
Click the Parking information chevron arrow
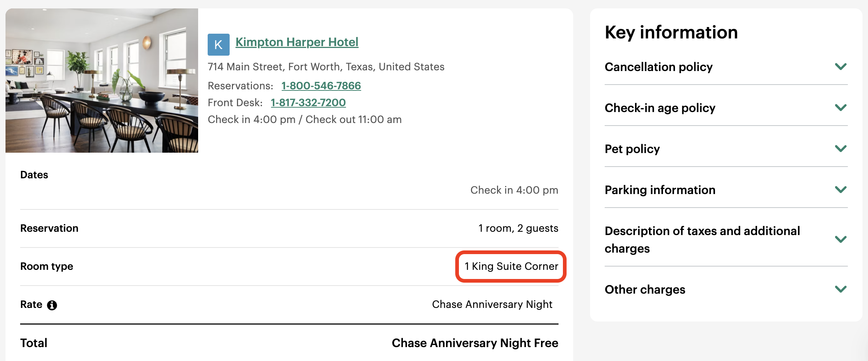tap(841, 190)
